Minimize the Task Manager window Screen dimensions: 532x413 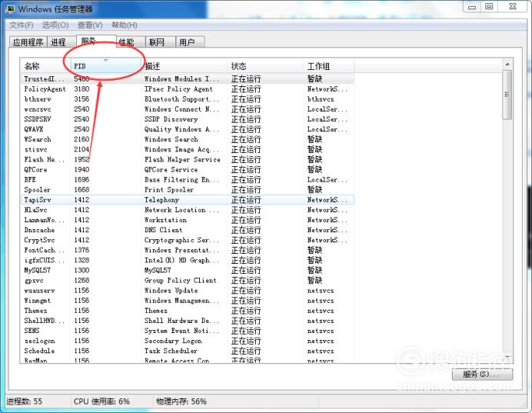472,7
